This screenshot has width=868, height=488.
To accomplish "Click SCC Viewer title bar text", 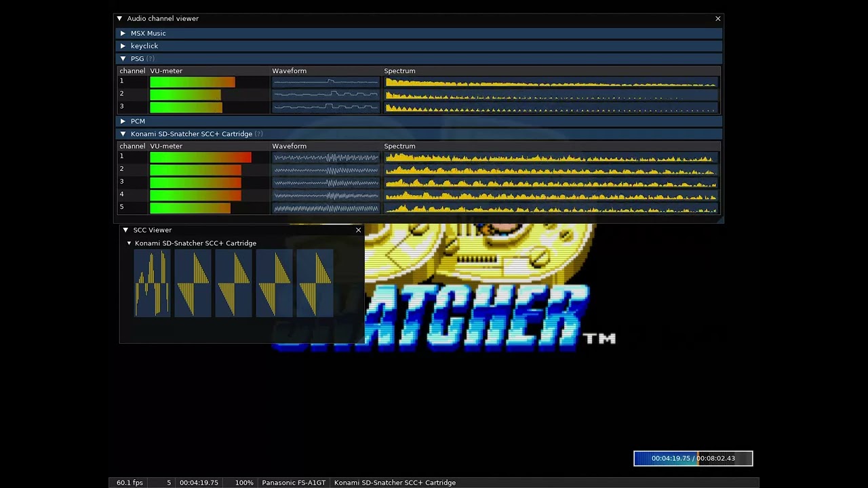I will point(153,230).
